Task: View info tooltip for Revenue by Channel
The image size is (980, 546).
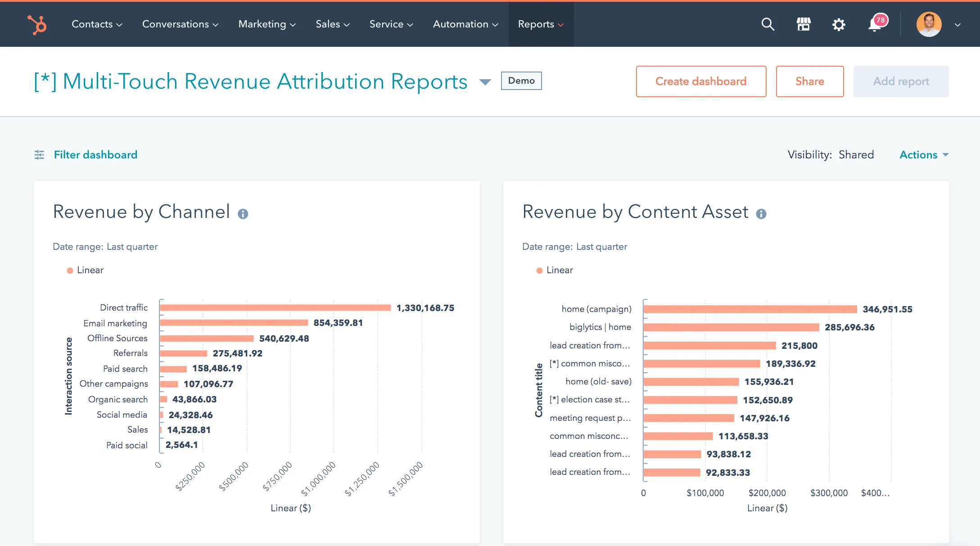Action: (x=244, y=214)
